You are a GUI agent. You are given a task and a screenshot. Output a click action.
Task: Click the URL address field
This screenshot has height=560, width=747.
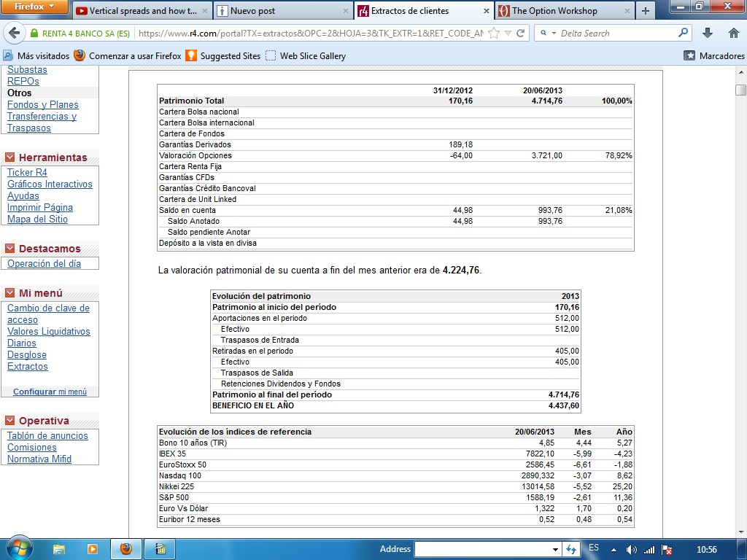point(309,33)
